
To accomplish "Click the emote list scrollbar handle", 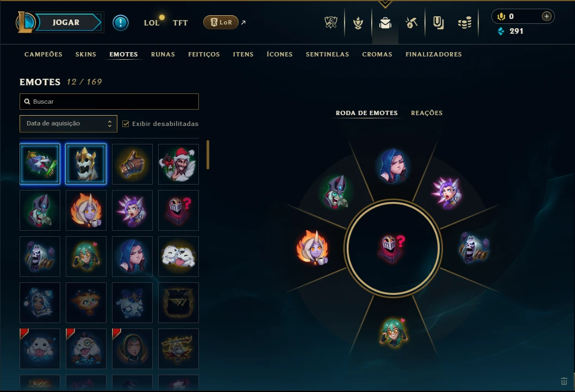I will [208, 155].
